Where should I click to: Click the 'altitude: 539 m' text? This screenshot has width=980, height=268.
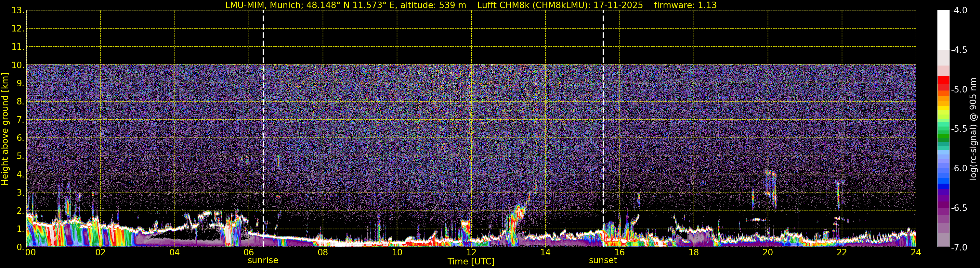433,5
